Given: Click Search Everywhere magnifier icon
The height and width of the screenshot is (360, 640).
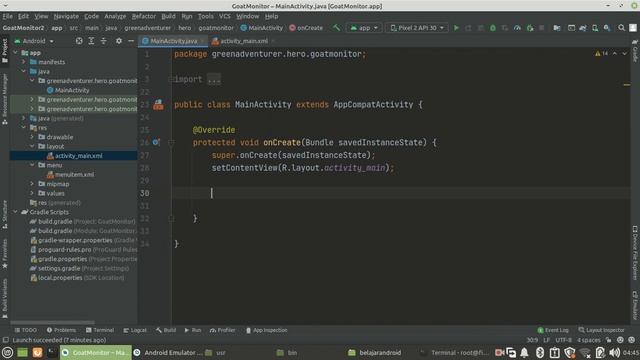Looking at the screenshot, I should click(x=621, y=28).
